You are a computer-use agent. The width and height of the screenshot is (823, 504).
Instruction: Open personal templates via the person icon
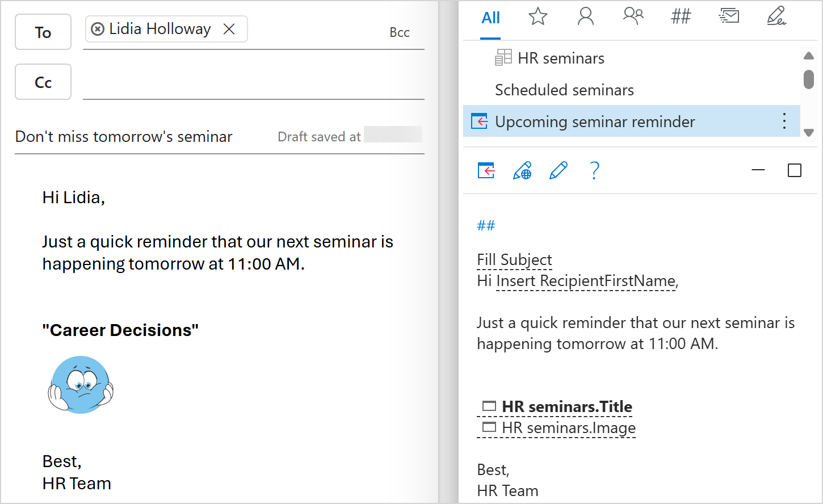(585, 17)
